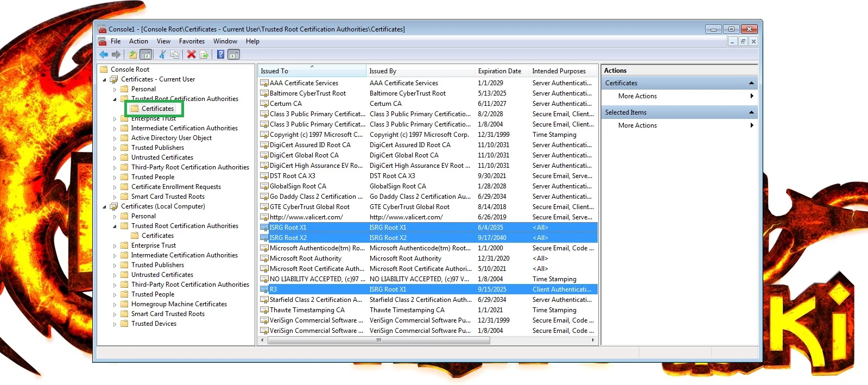
Task: Click the horizontal scrollbar right arrow
Action: point(593,340)
